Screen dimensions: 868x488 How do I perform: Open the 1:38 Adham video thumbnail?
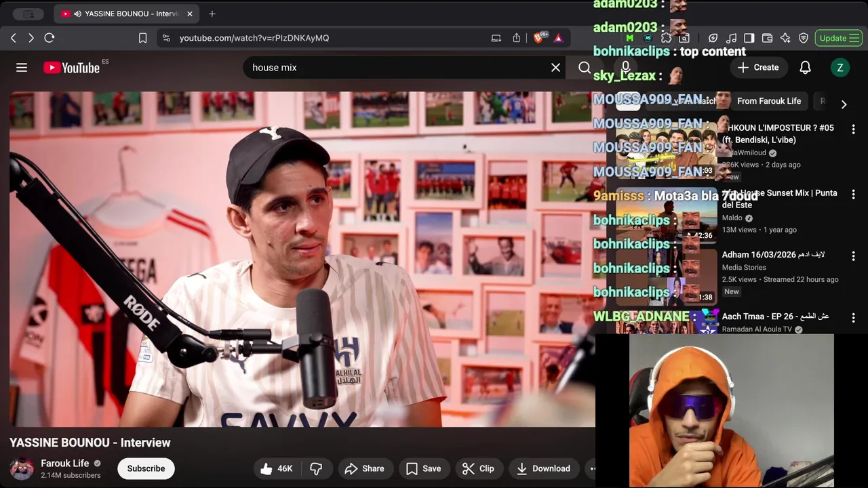click(666, 277)
